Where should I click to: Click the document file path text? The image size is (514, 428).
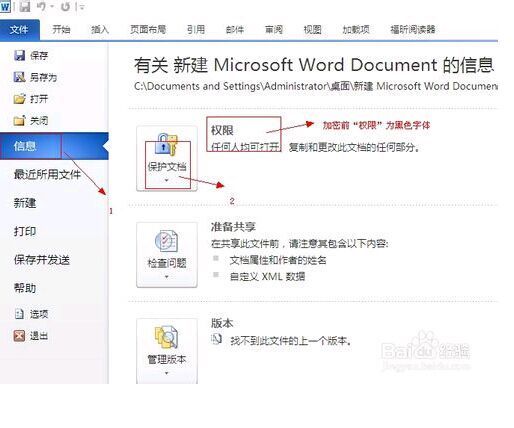coord(316,86)
